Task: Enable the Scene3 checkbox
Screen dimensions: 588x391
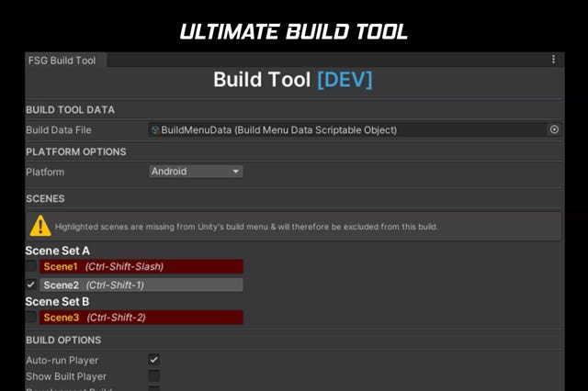Action: (x=31, y=318)
